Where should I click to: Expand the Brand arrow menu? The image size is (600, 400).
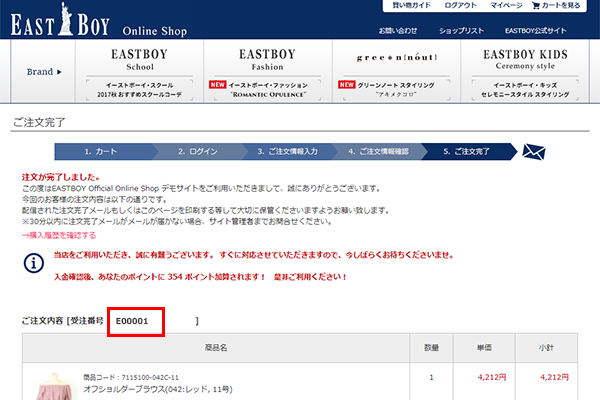point(45,72)
